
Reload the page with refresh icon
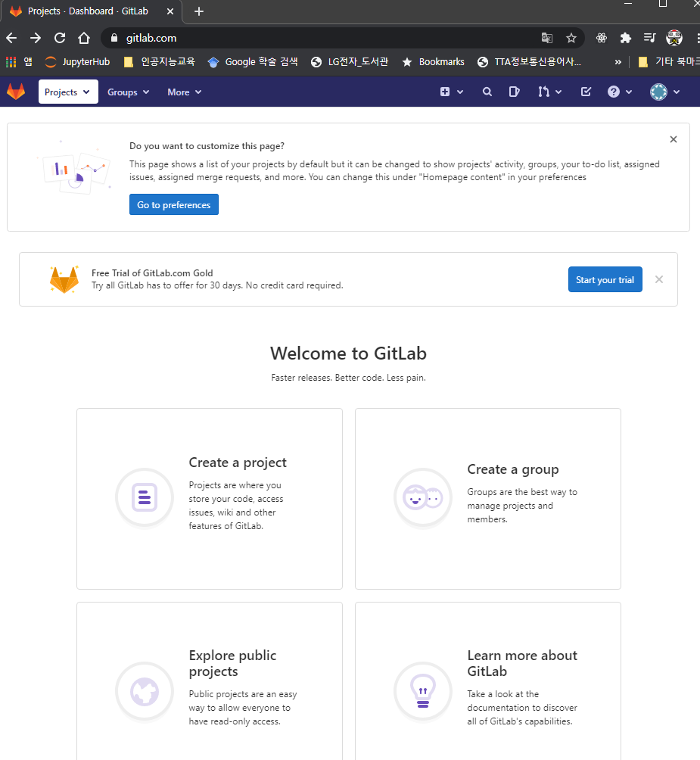60,38
